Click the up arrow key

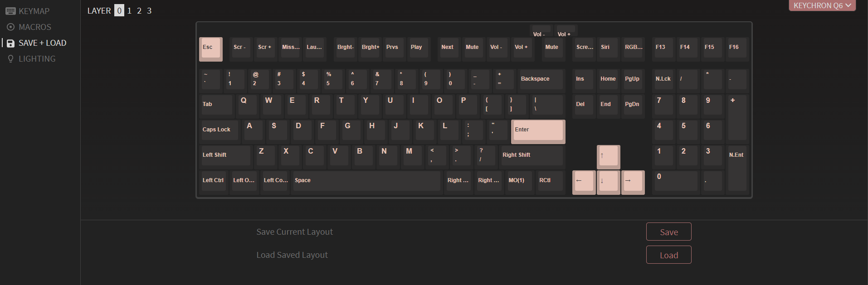tap(608, 156)
